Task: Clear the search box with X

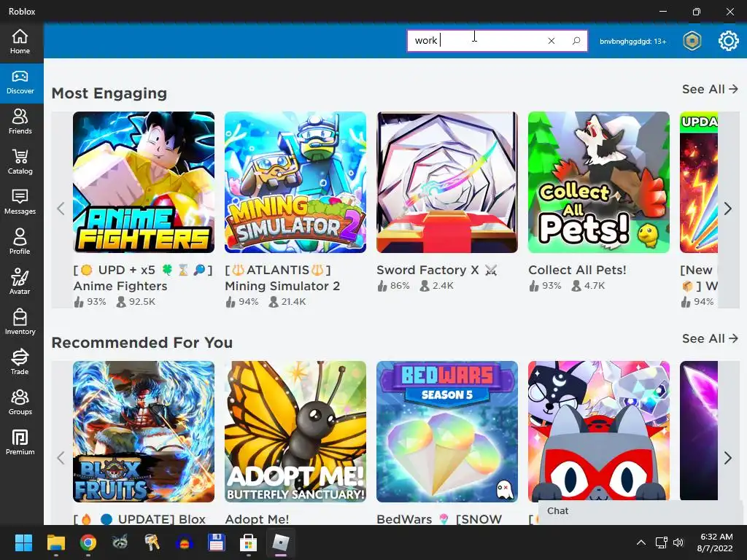Action: pyautogui.click(x=551, y=41)
